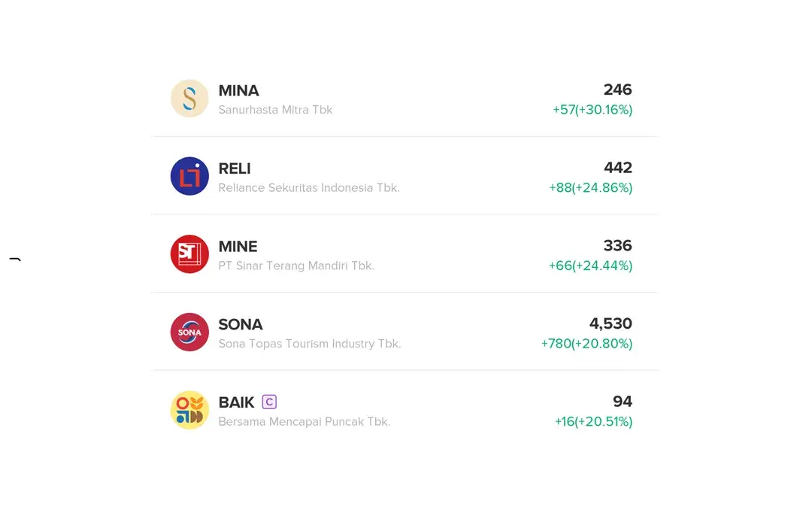Click the SONA price 4,530
This screenshot has height=519, width=812.
pos(611,323)
